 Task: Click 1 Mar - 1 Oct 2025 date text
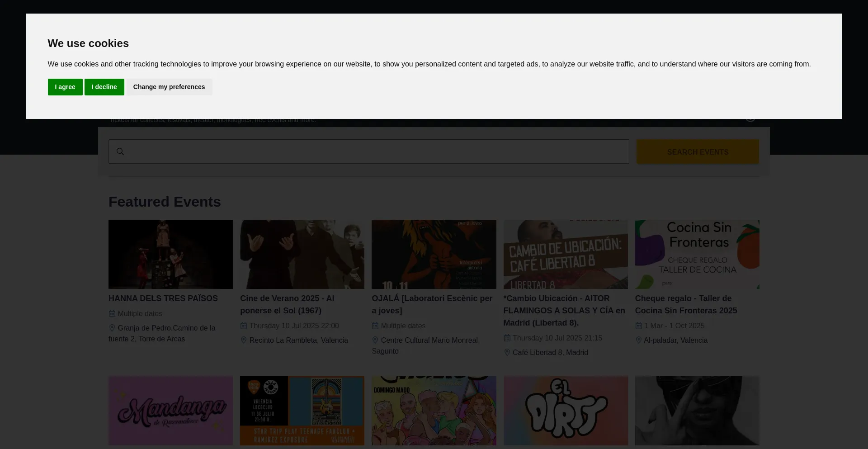click(x=675, y=326)
